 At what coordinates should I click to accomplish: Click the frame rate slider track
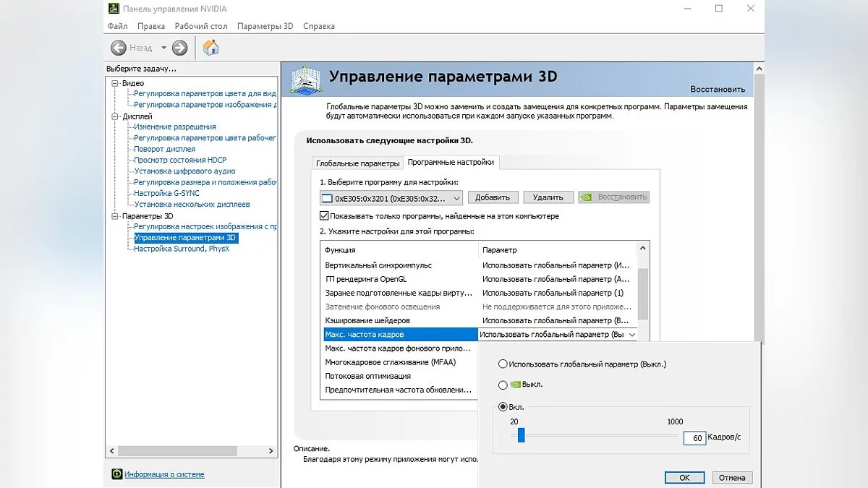(x=595, y=435)
